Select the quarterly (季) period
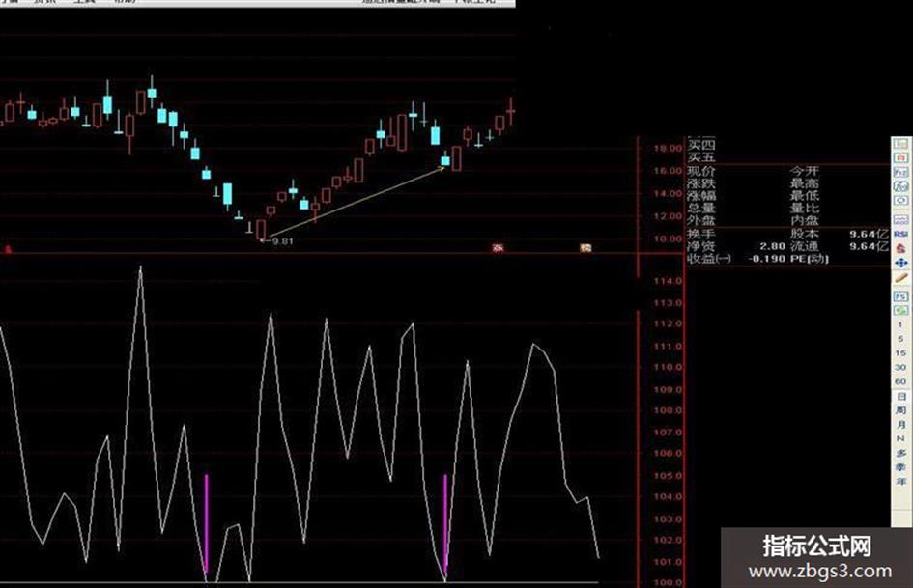Screen dimensions: 913x588 pyautogui.click(x=900, y=467)
